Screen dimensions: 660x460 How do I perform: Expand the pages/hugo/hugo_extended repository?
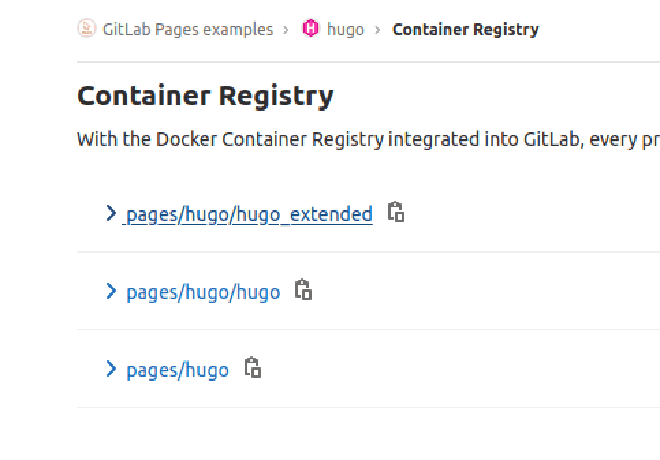tap(111, 213)
